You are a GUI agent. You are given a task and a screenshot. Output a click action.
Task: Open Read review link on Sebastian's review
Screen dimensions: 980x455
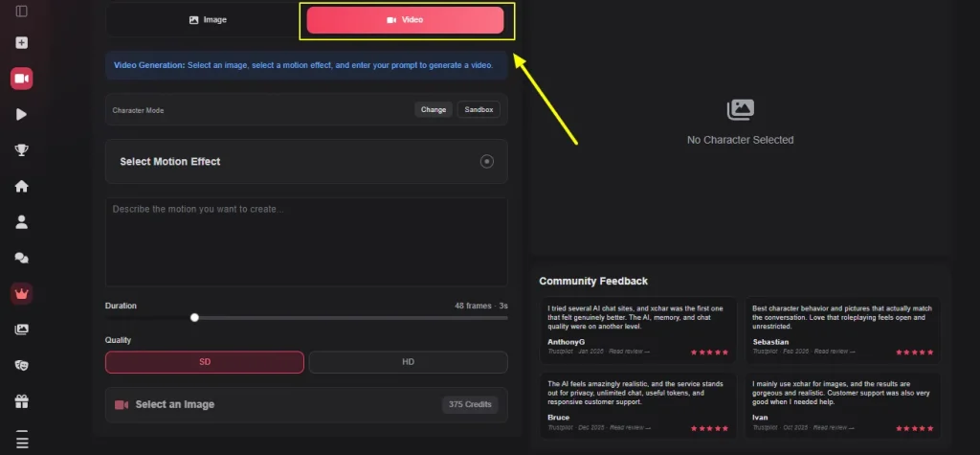click(835, 352)
